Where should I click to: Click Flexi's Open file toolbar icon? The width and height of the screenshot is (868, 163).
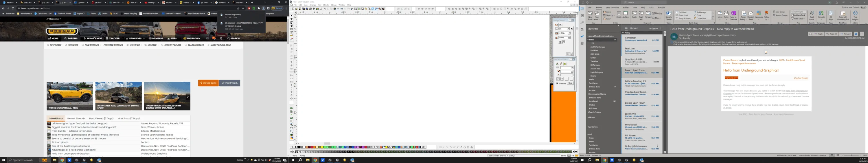tap(296, 9)
